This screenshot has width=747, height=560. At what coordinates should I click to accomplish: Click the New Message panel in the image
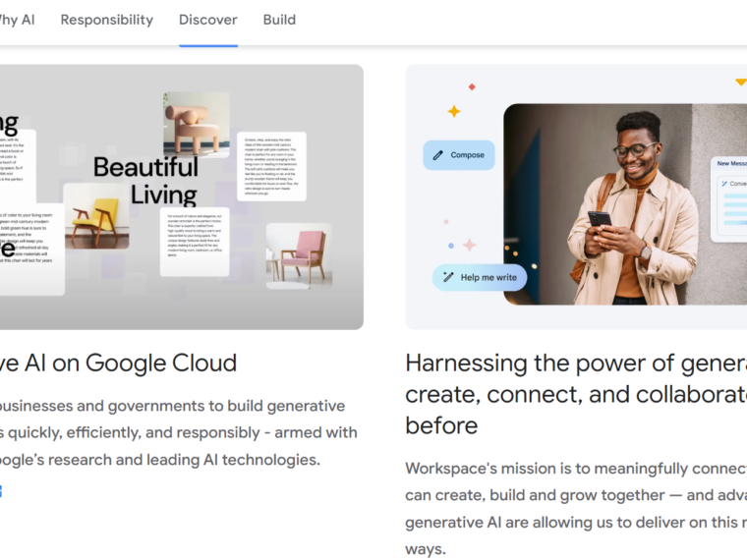point(729,199)
